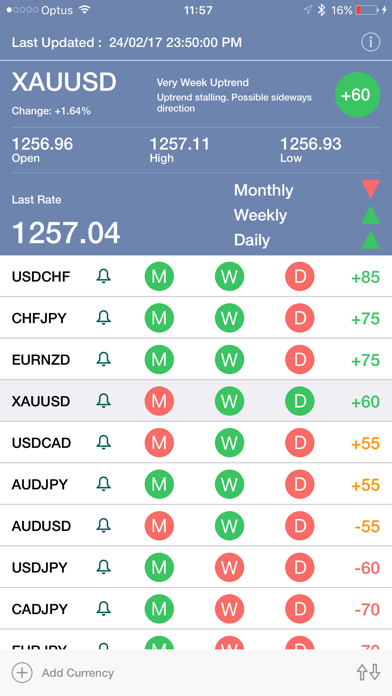Click USDCHF monthly M indicator

pos(159,277)
